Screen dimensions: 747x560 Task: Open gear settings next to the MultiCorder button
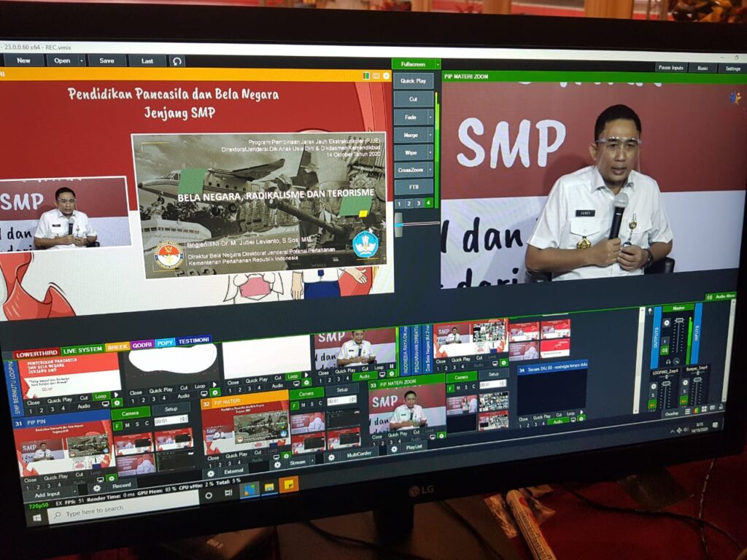[x=331, y=457]
